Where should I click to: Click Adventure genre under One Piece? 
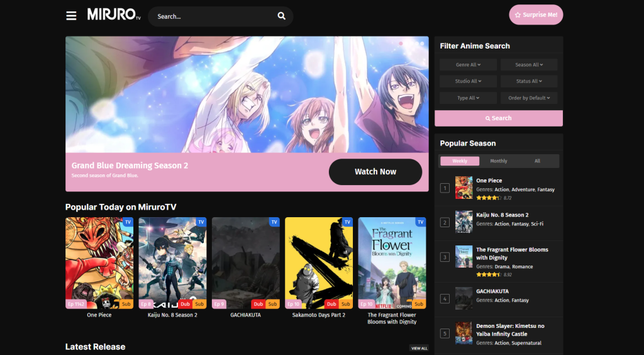click(x=523, y=189)
